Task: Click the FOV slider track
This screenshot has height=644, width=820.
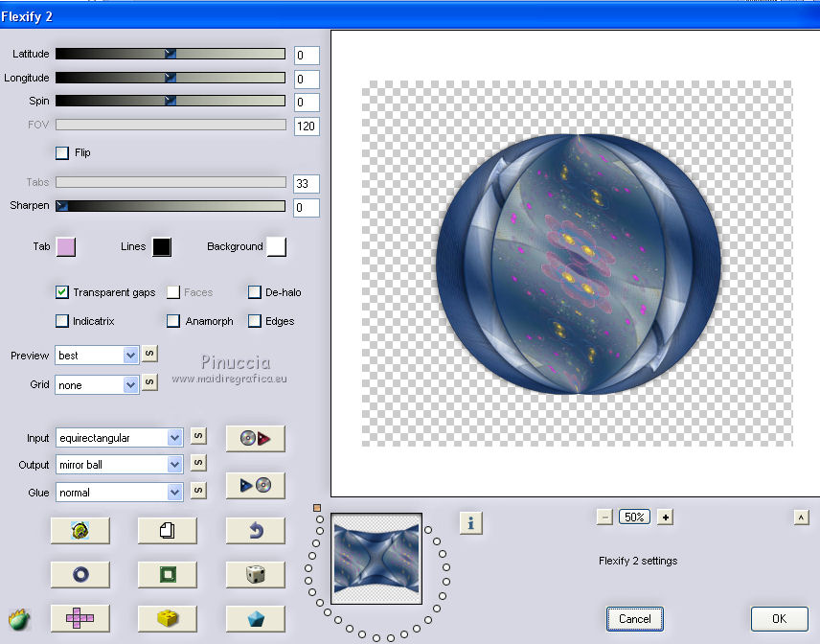Action: tap(171, 125)
